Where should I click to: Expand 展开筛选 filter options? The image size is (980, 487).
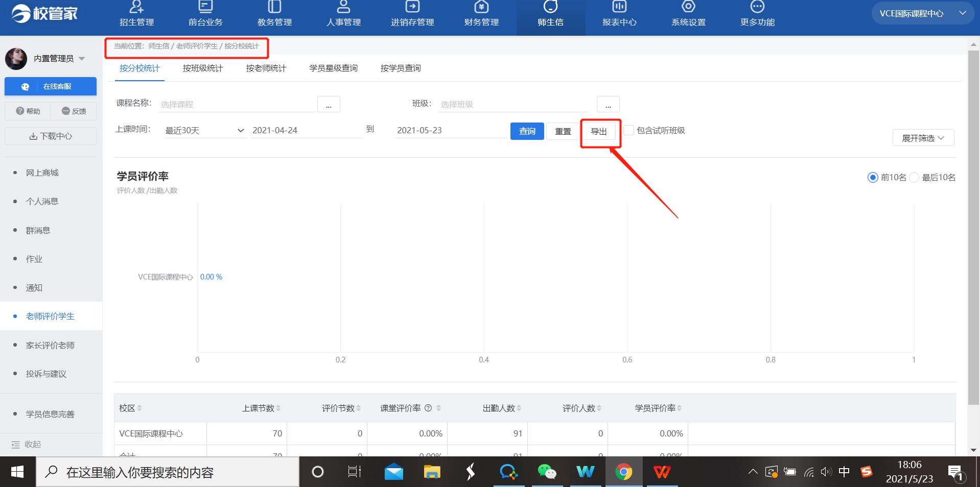[923, 138]
